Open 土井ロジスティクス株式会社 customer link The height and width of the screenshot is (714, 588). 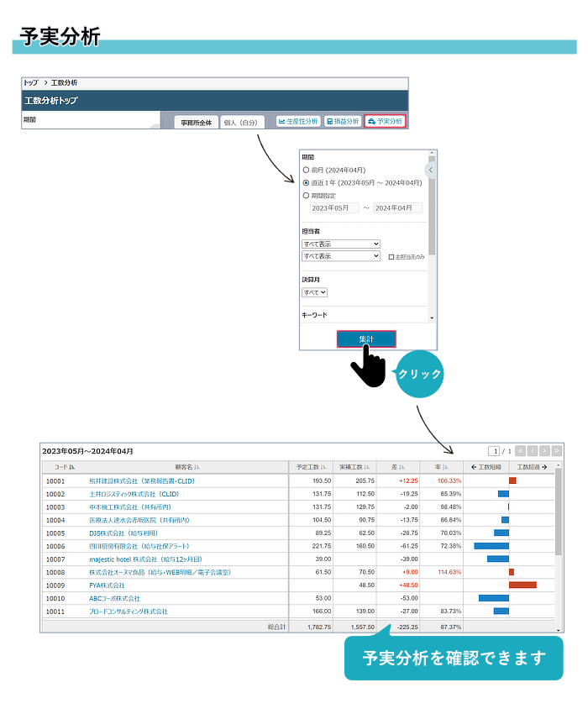coord(134,494)
